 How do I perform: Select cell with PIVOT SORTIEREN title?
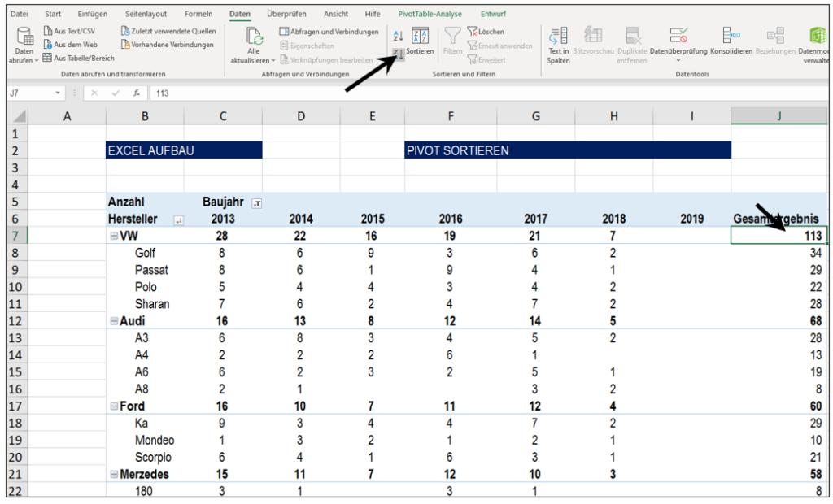[567, 150]
